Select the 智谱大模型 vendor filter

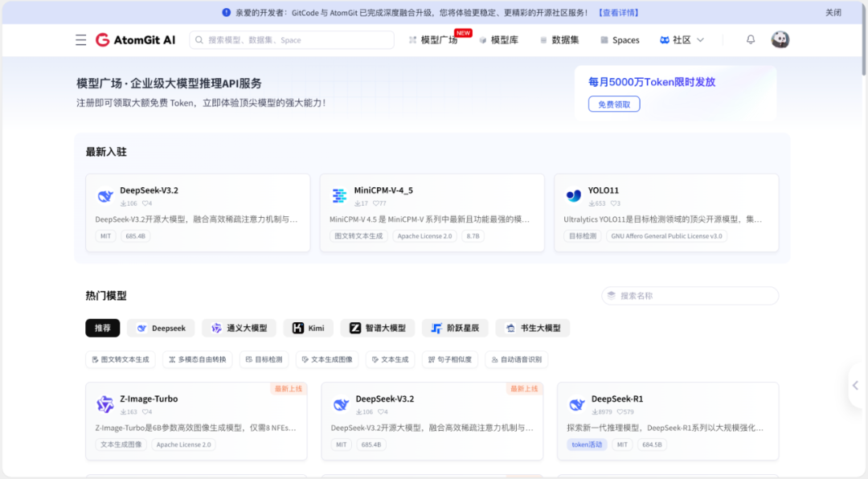[x=378, y=328]
